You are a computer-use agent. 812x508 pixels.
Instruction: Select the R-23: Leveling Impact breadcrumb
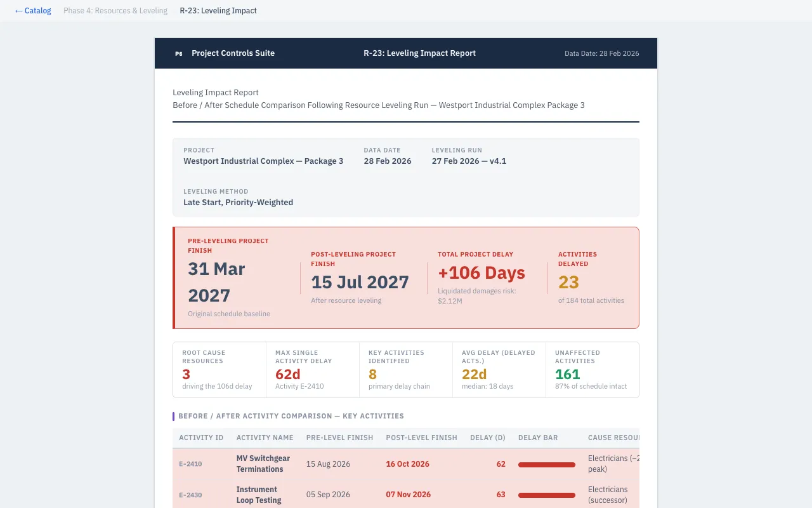coord(218,11)
